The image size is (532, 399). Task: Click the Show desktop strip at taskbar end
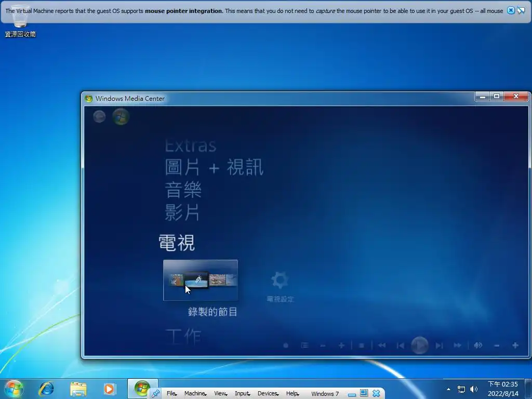click(528, 389)
